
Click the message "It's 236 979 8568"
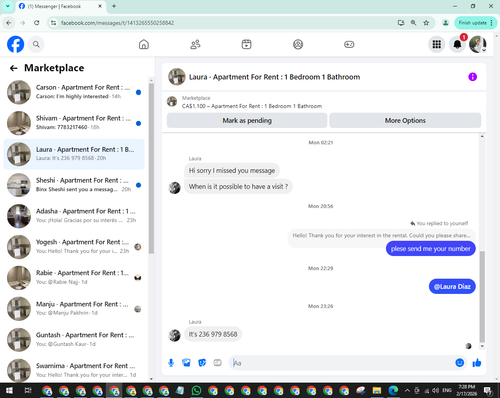[x=213, y=334]
